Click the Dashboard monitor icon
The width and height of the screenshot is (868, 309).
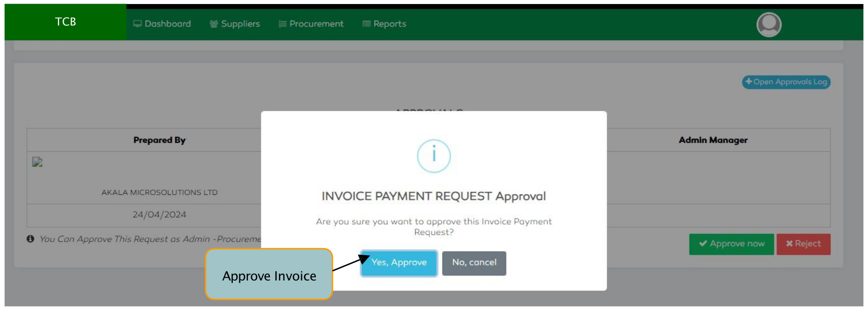tap(137, 24)
